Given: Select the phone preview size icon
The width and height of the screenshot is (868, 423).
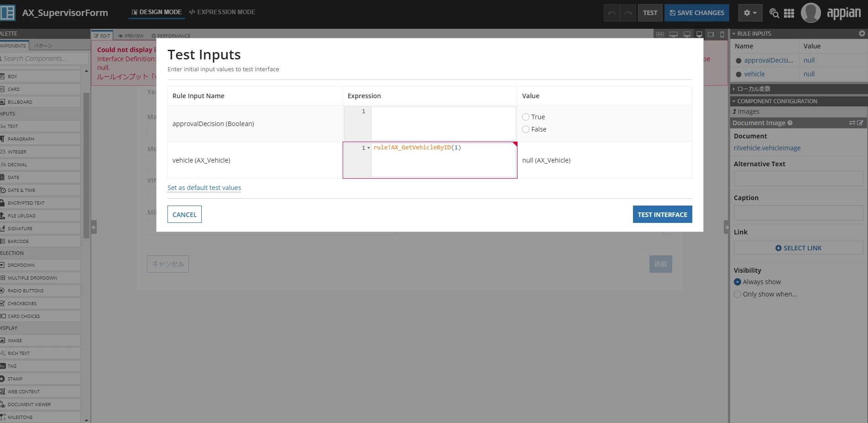Looking at the screenshot, I should click(722, 34).
